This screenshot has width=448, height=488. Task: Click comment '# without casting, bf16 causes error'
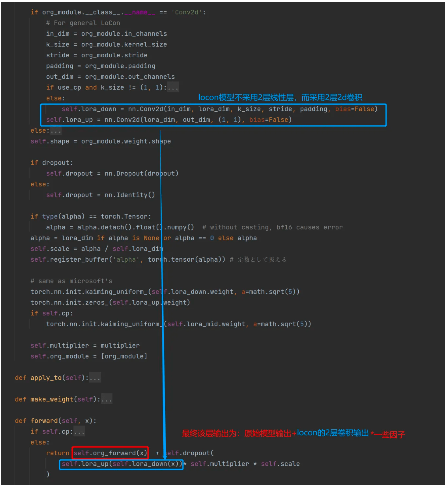[272, 227]
